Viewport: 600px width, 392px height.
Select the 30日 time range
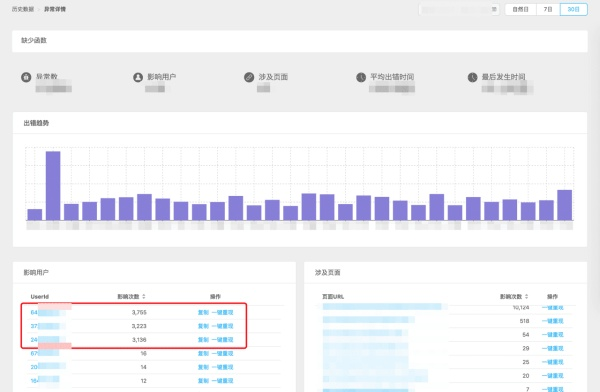(573, 9)
